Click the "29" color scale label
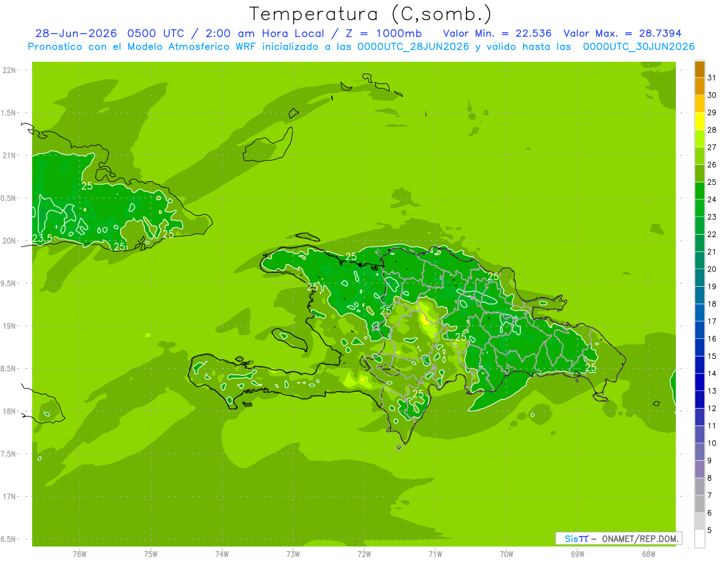Screen dimensions: 728x562 point(712,112)
